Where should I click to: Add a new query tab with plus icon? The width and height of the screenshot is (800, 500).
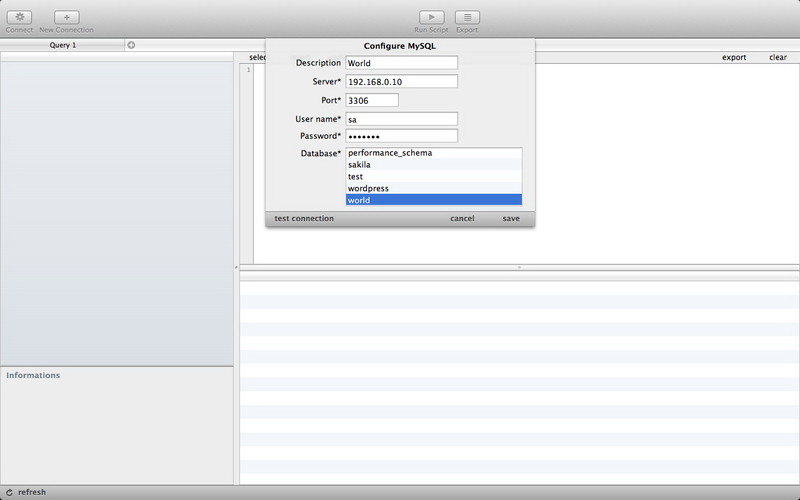pos(131,45)
